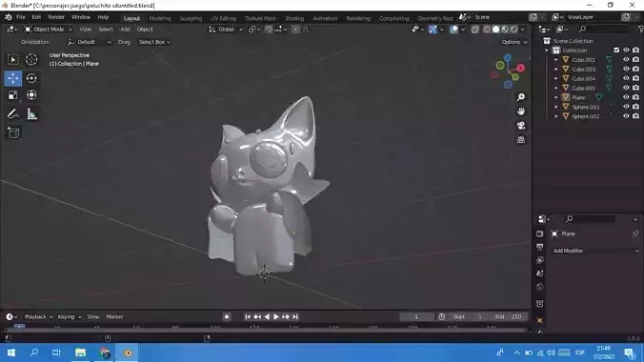This screenshot has width=644, height=362.
Task: Hide Sphere.002 with its eye icon
Action: pyautogui.click(x=626, y=116)
